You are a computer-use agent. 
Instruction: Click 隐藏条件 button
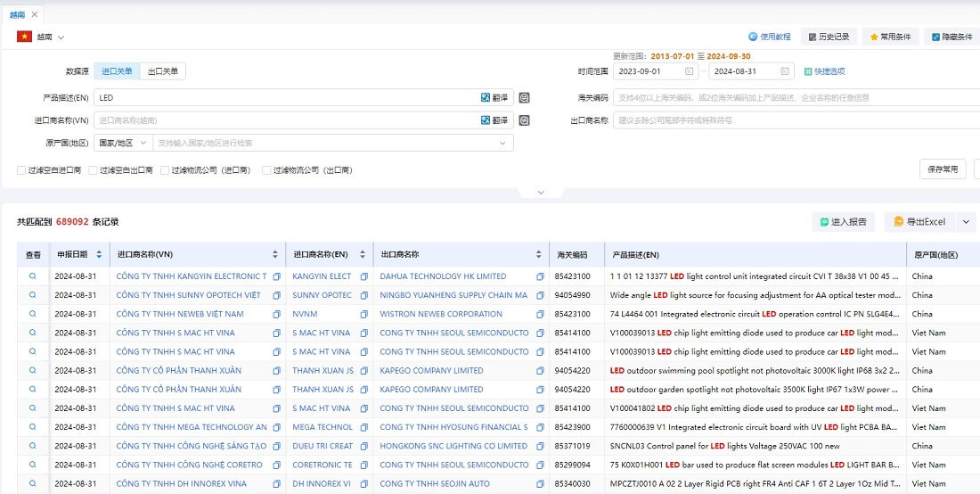(x=951, y=37)
